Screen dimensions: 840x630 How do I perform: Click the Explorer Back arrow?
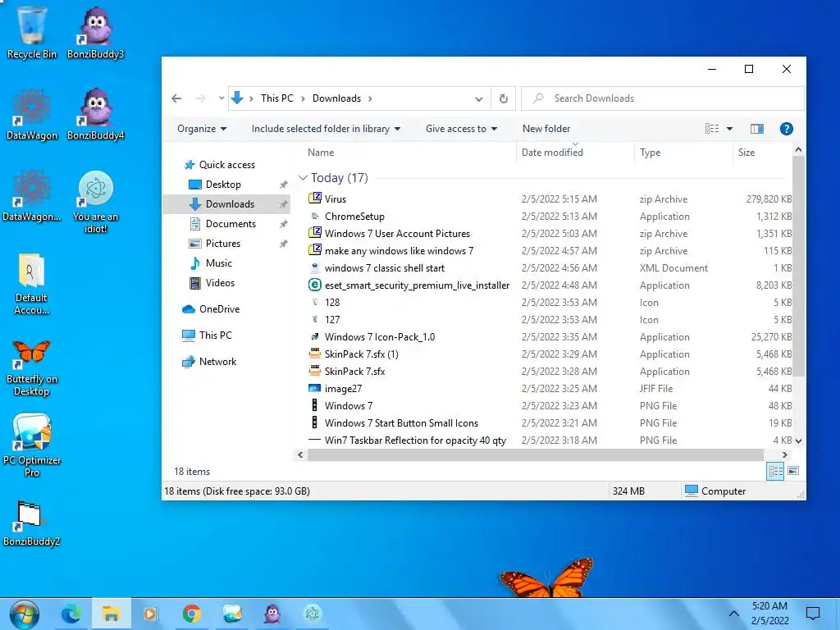click(176, 98)
